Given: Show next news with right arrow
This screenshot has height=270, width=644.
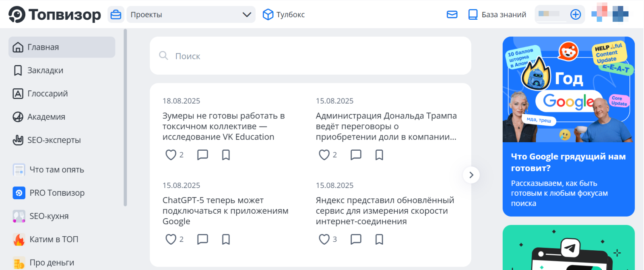Looking at the screenshot, I should tap(471, 175).
